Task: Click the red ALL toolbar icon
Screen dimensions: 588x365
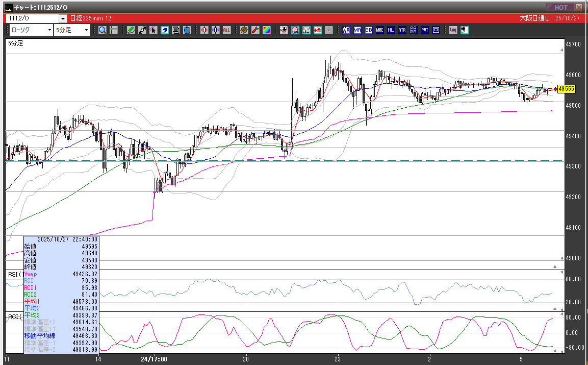Action: (x=226, y=30)
